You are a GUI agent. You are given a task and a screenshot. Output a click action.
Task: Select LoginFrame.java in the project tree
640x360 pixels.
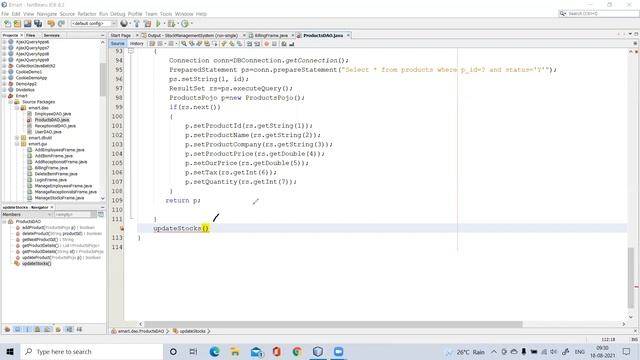(51, 180)
